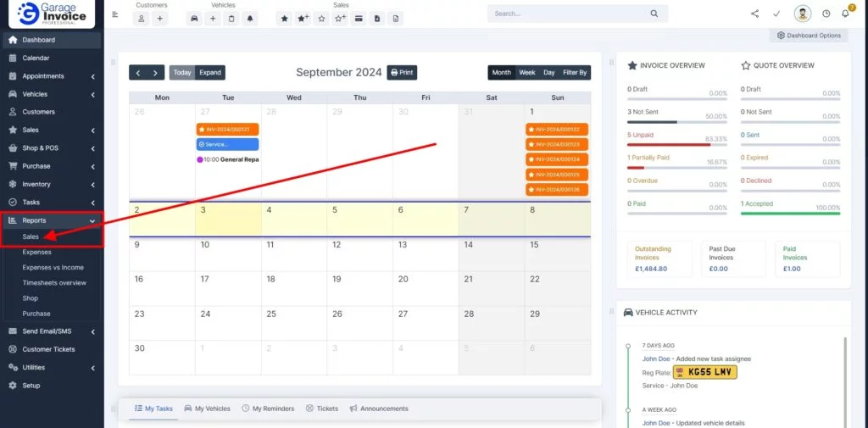This screenshot has width=868, height=428.
Task: Expand the Appointments menu
Action: click(52, 76)
